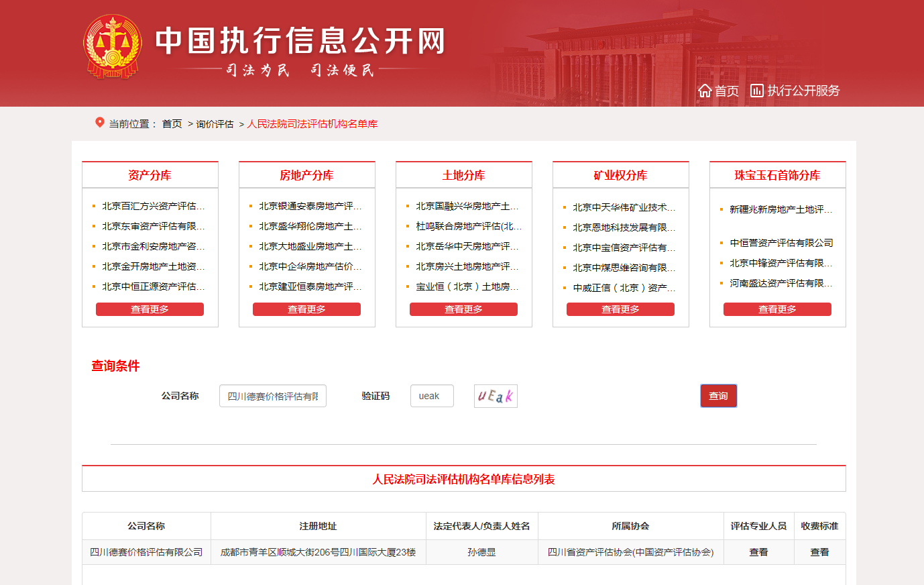Open 新疆兆新房地产土地评 entry

781,209
